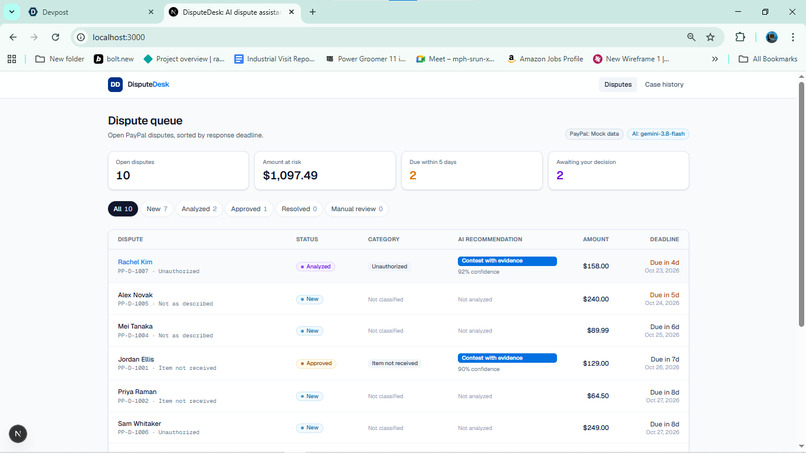Open the bolt.new bookmark
This screenshot has height=453, width=806.
(114, 59)
